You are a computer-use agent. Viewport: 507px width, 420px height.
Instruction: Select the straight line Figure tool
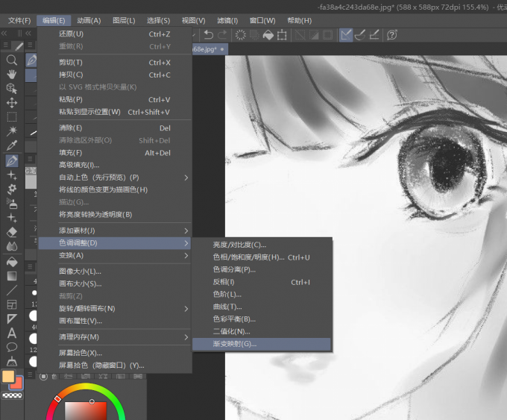coord(12,290)
